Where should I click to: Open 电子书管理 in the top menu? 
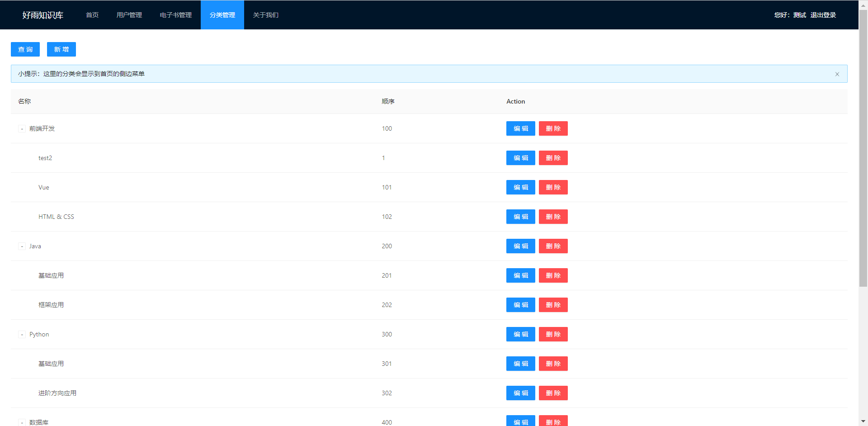point(176,15)
